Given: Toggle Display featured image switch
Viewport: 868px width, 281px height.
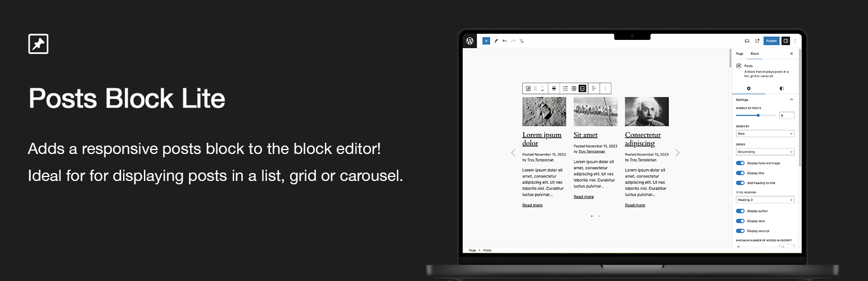Looking at the screenshot, I should pos(740,163).
